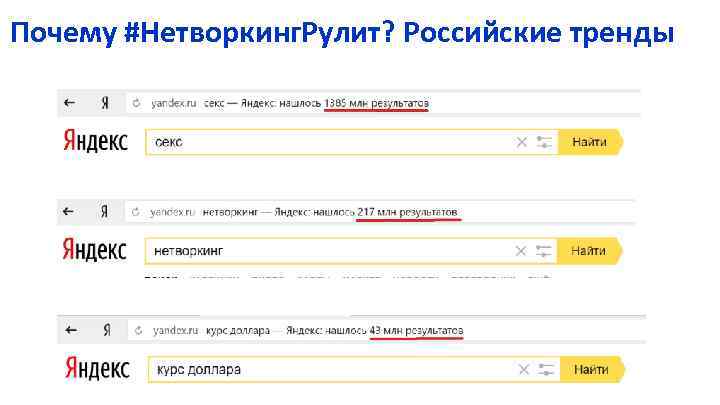This screenshot has width=720, height=405.
Task: Click back arrow in the секс browser bar
Action: click(x=69, y=103)
